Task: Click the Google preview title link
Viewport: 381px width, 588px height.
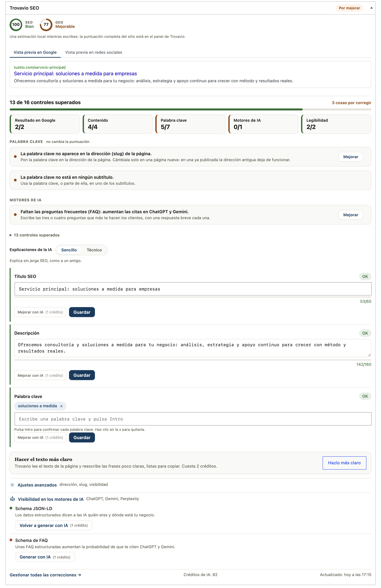Action: point(75,73)
